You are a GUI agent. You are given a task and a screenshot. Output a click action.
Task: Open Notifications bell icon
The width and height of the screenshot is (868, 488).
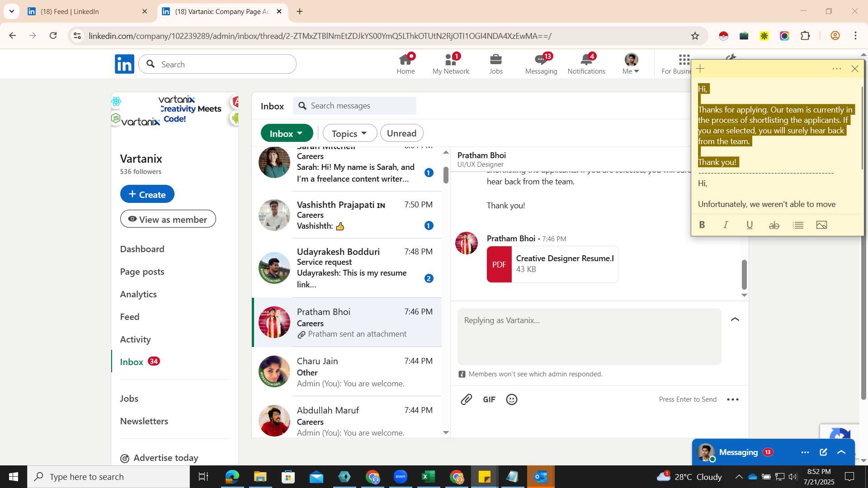586,64
